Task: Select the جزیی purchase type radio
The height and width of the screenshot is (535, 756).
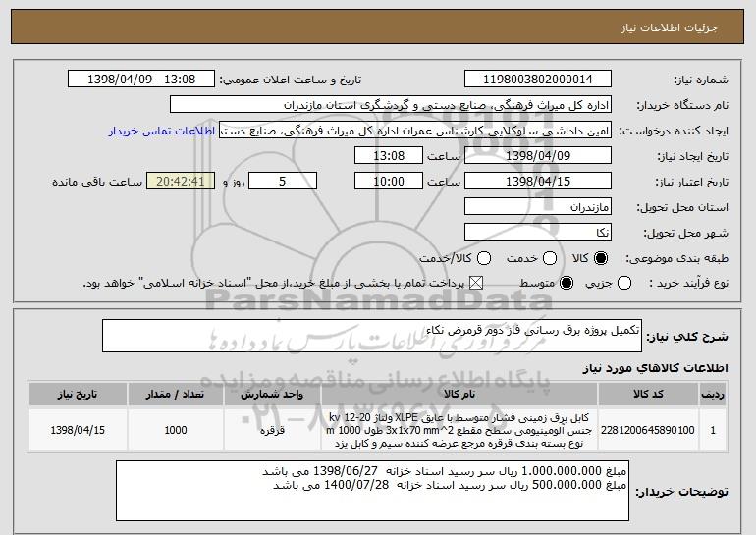Action: pos(623,283)
